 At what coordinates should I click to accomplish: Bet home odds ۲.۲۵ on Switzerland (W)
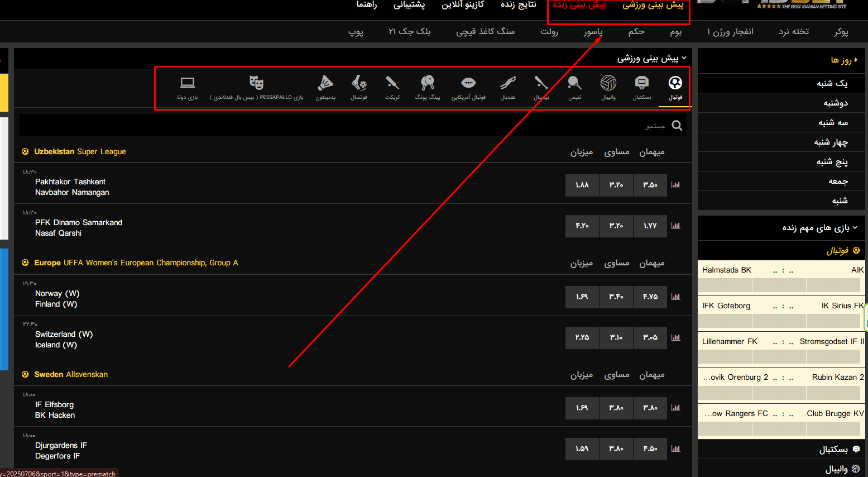coord(582,337)
